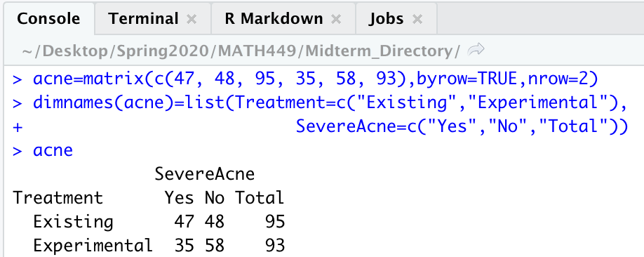Open the current working directory arrow icon
Screen dimensions: 644x257
[476, 50]
